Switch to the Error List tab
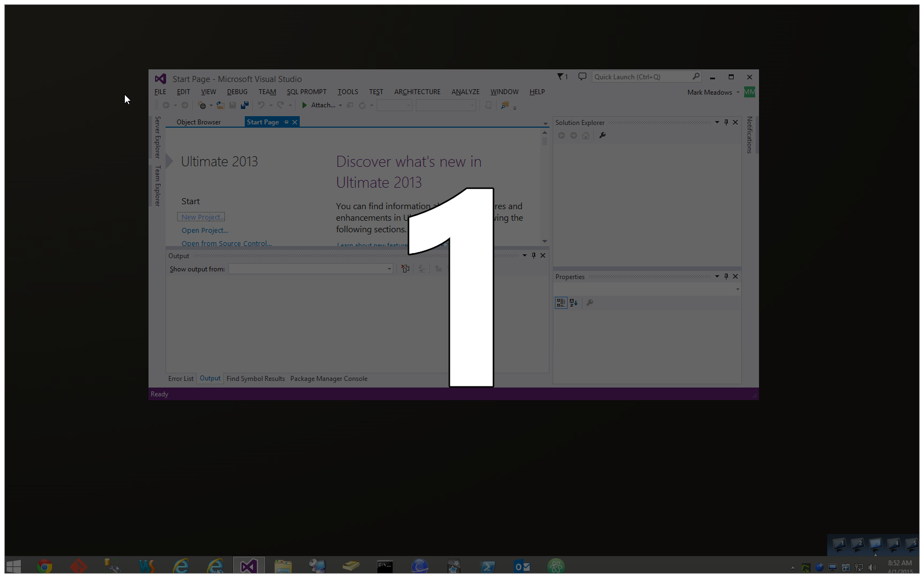Viewport: 924px width, 578px height. pos(180,379)
